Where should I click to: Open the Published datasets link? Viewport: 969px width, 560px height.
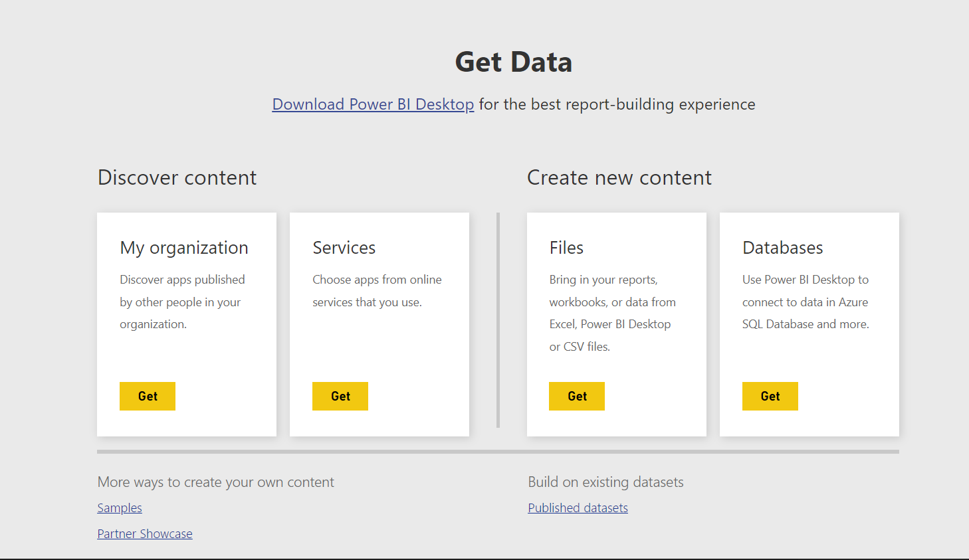578,508
